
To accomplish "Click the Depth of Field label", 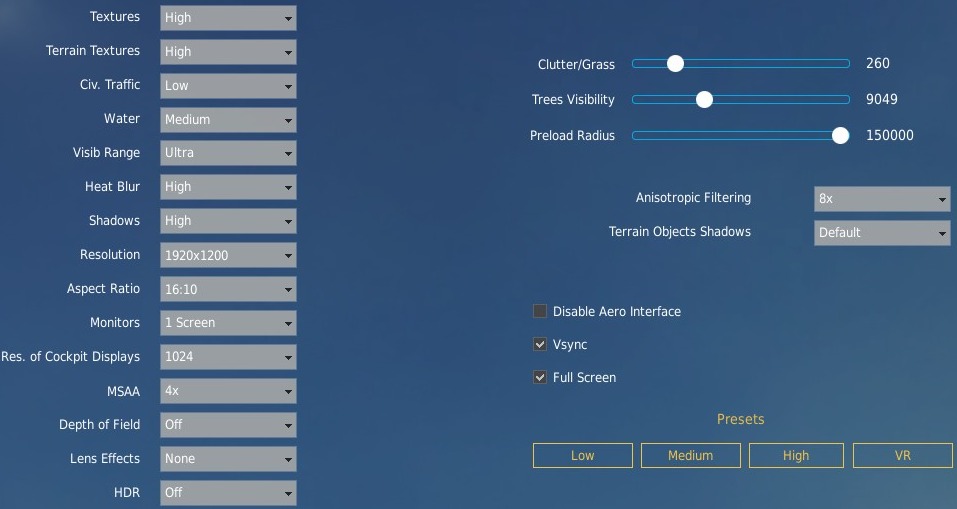I will [x=99, y=425].
